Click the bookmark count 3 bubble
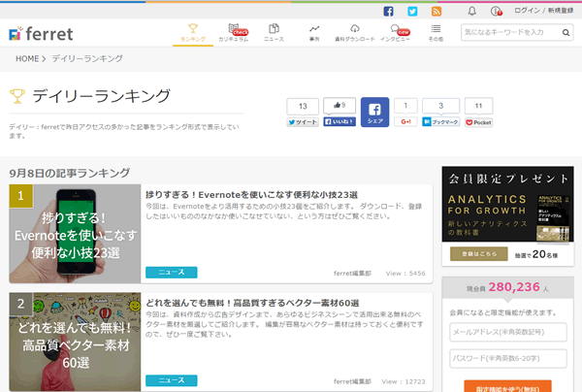The image size is (582, 392). point(441,106)
